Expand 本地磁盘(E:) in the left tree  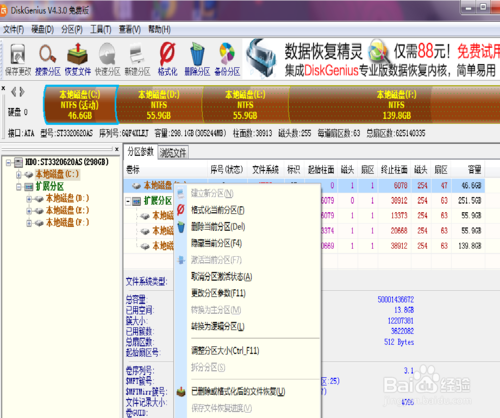29,211
